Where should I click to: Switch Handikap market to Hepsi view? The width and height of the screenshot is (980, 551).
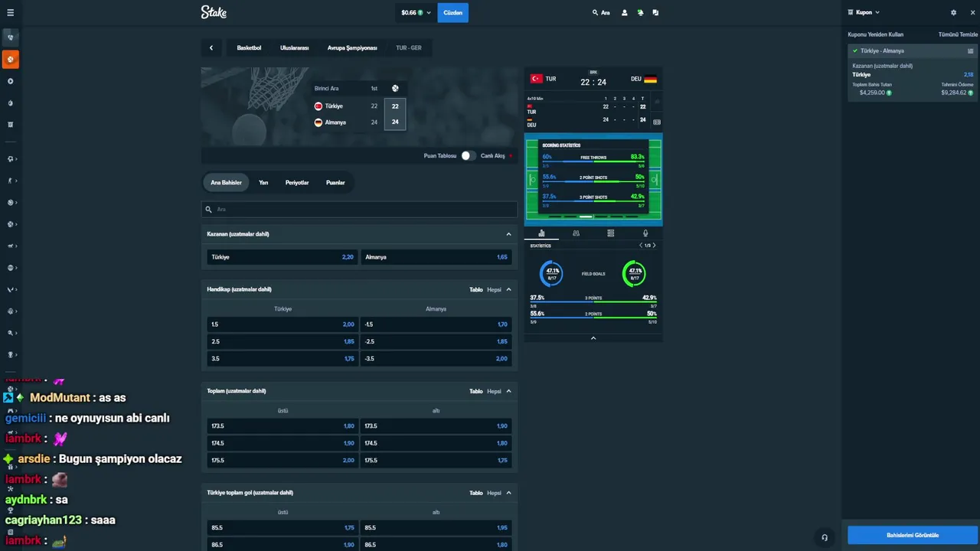(x=494, y=289)
